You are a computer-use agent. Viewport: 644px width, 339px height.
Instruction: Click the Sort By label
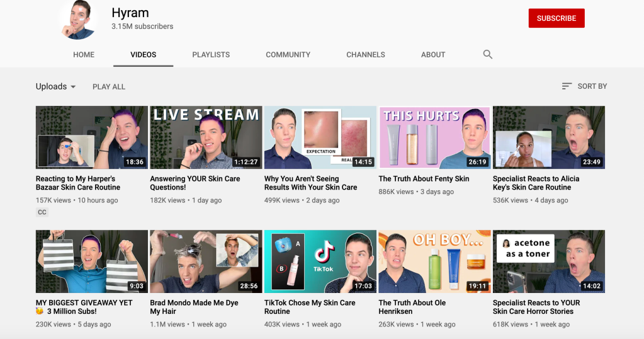point(592,86)
